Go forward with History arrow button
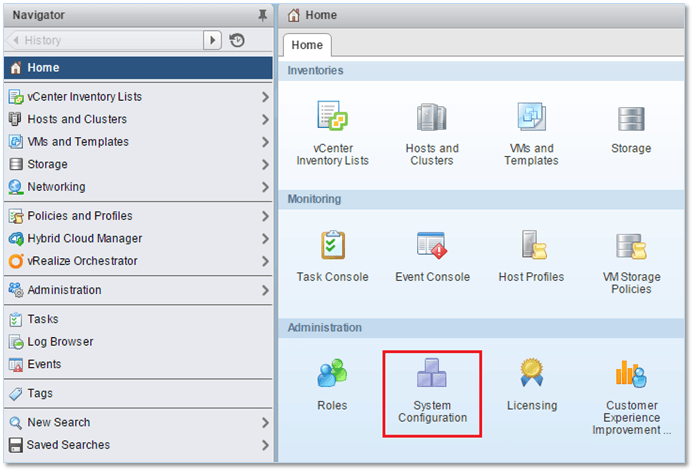Image resolution: width=694 pixels, height=472 pixels. pos(212,40)
